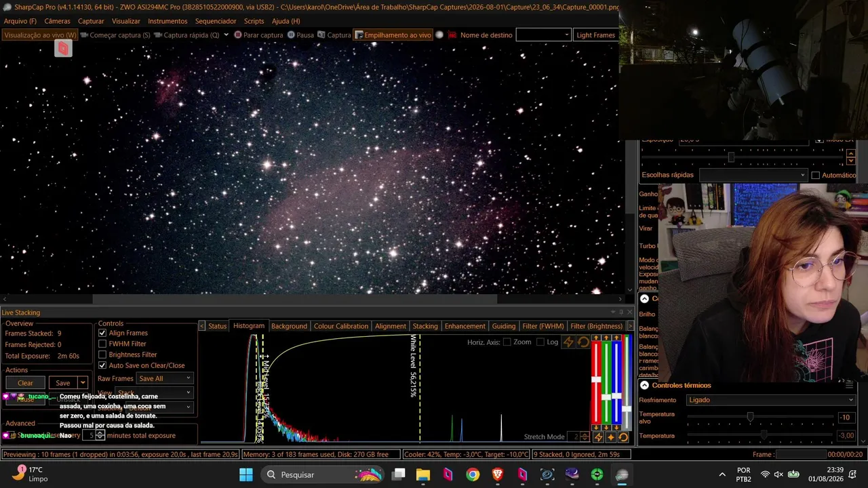Switch to the Colour Calibration tab

[341, 326]
